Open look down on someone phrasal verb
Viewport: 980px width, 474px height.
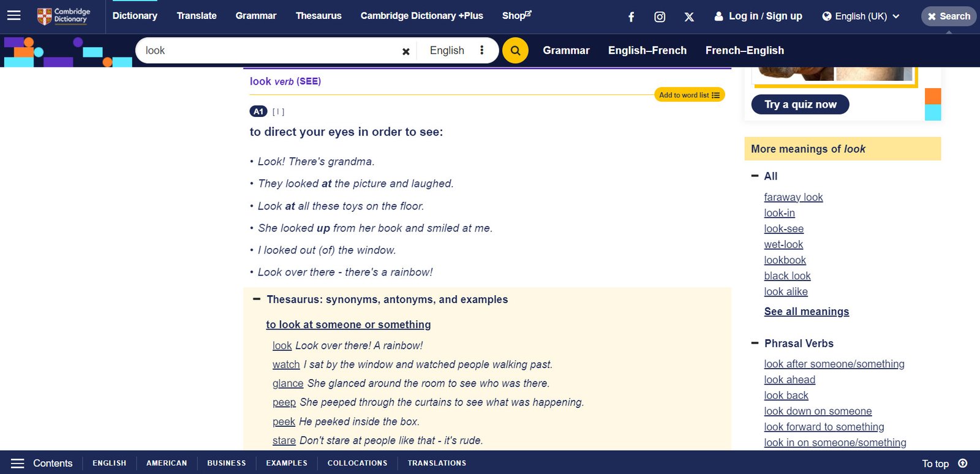tap(818, 412)
